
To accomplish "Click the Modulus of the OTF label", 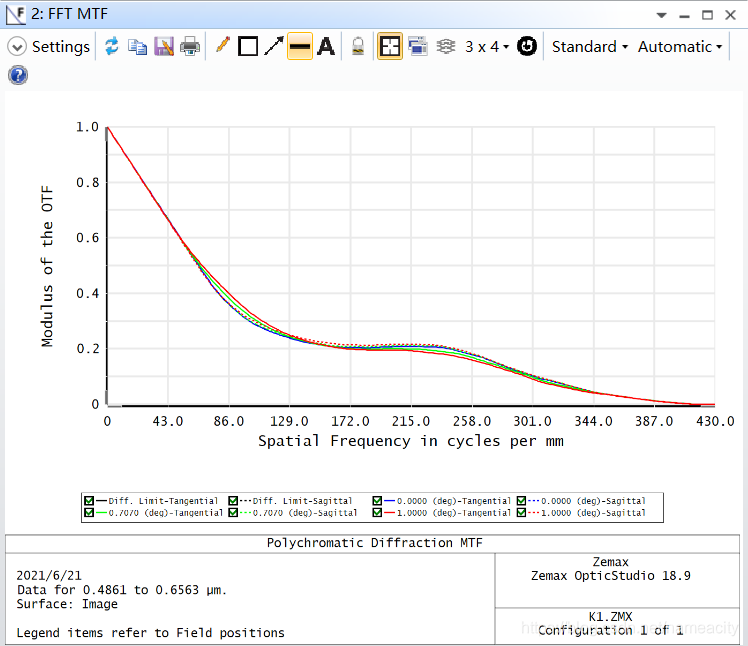I will (47, 266).
